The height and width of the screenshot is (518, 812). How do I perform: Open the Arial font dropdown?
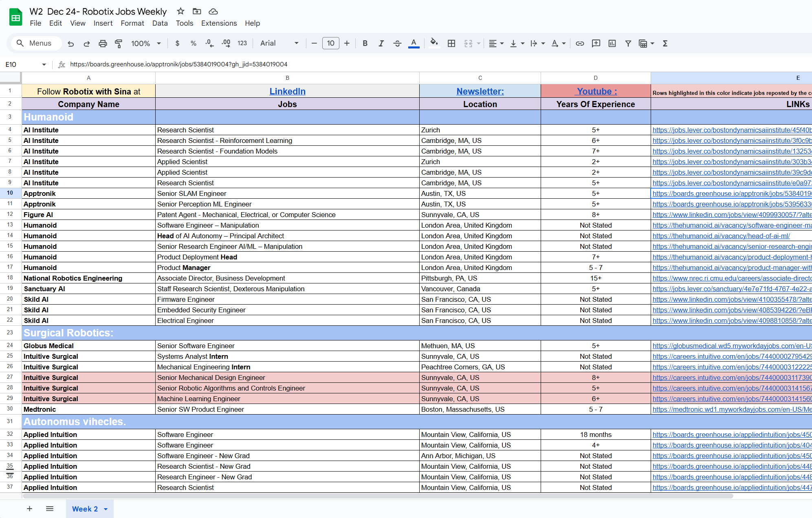click(x=279, y=43)
